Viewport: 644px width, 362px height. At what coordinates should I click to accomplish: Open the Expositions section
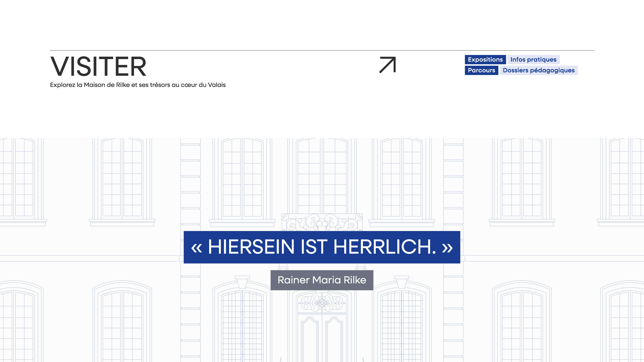[485, 59]
